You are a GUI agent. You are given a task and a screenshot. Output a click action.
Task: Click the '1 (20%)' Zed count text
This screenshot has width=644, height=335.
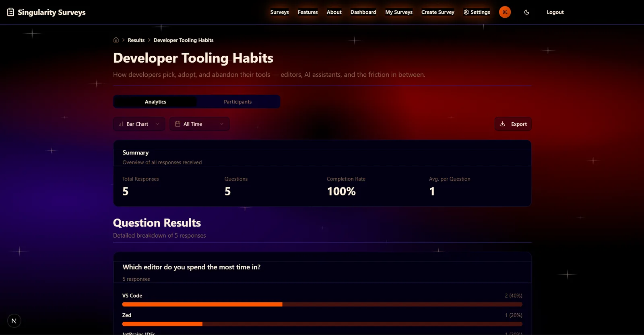514,315
